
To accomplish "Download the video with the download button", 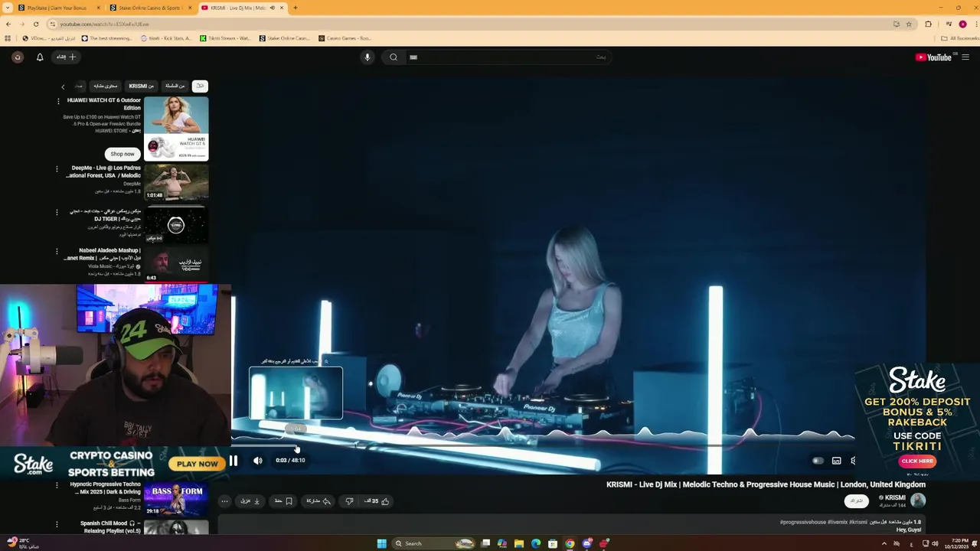I will coord(250,501).
